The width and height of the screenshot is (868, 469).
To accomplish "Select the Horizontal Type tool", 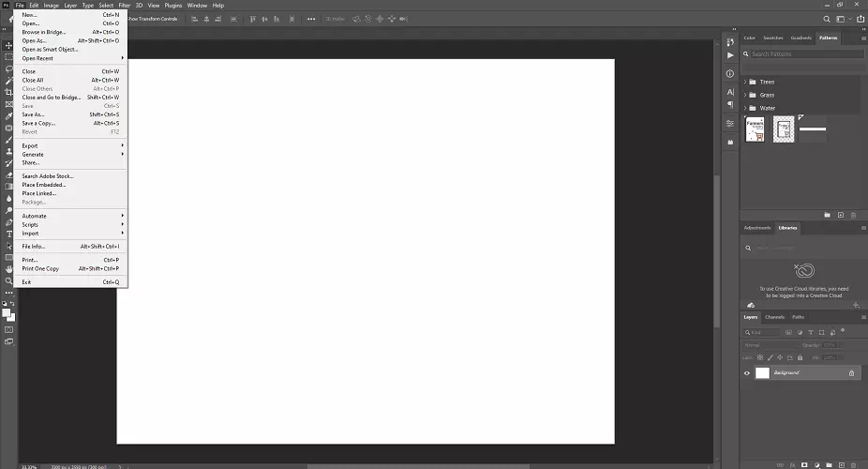I will 8,234.
